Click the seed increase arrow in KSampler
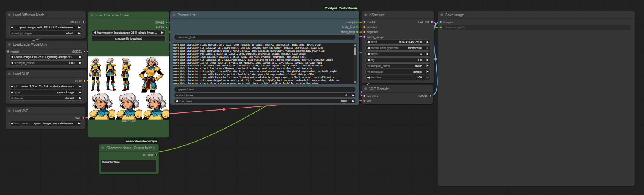Viewport: 644px width, 195px height. click(427, 42)
